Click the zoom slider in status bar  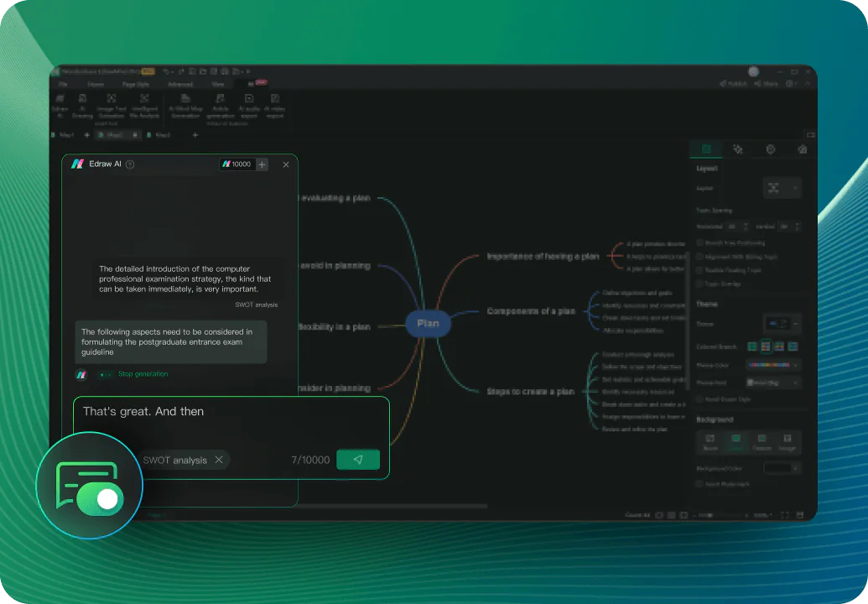pos(720,515)
